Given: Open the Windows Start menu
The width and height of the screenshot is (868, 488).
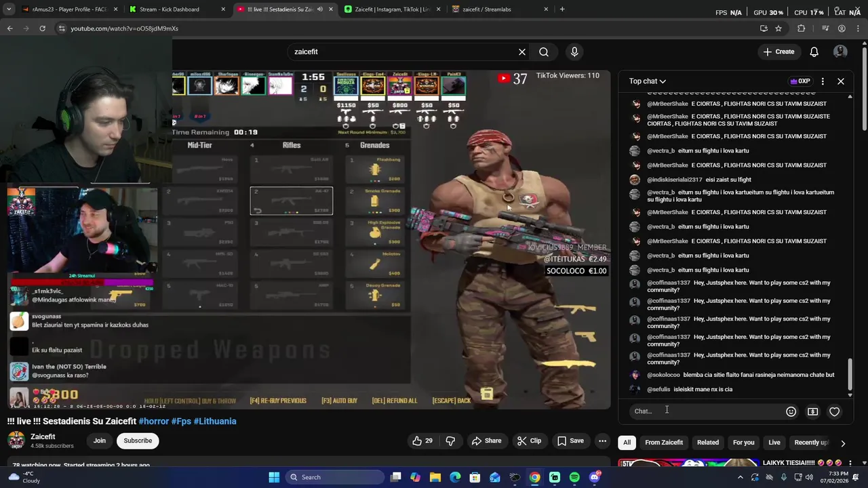Looking at the screenshot, I should tap(274, 477).
